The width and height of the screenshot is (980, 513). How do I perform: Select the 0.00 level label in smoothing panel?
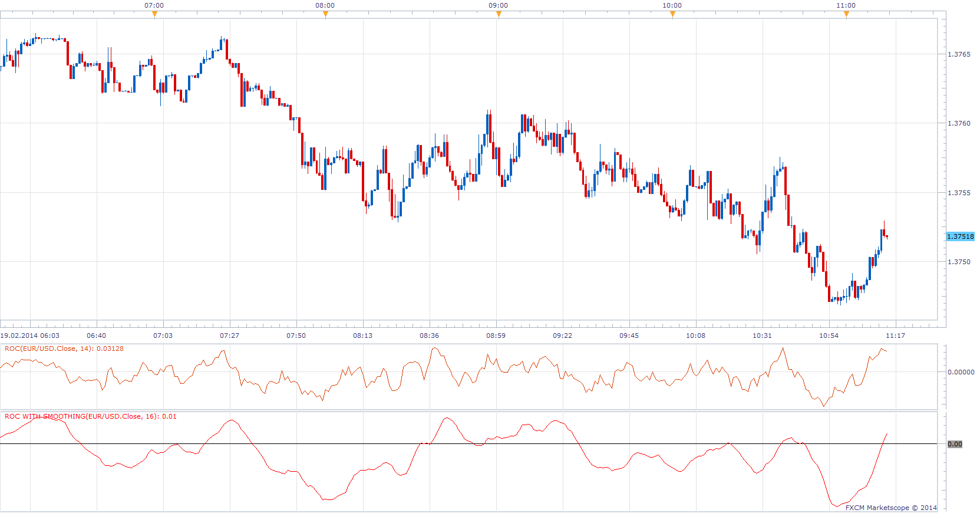955,444
